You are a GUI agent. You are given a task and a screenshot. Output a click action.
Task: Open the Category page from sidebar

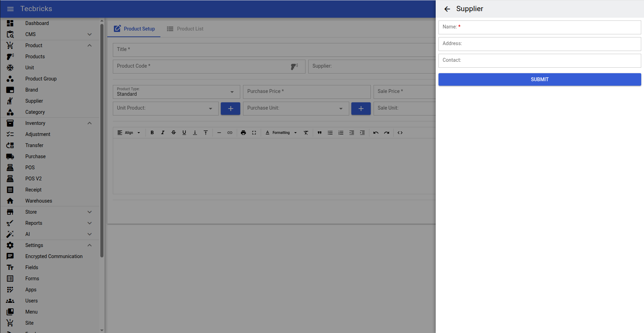click(x=50, y=112)
